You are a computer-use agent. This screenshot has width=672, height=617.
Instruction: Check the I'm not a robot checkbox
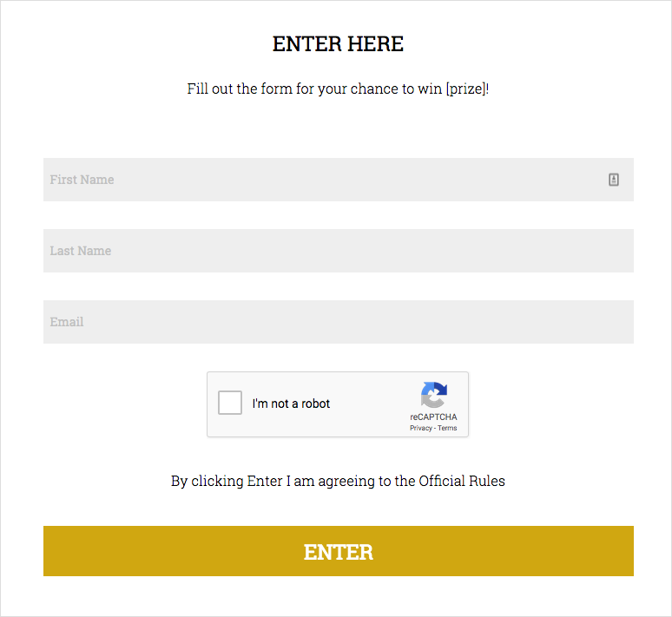click(230, 404)
